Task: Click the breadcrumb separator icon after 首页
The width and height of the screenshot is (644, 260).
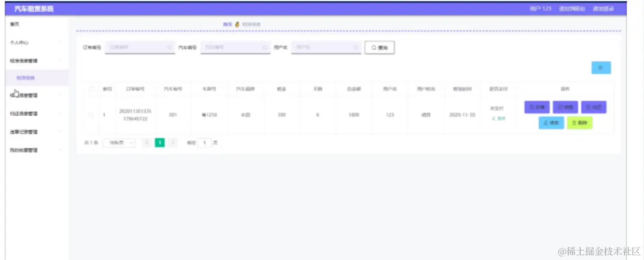Action: click(x=237, y=24)
